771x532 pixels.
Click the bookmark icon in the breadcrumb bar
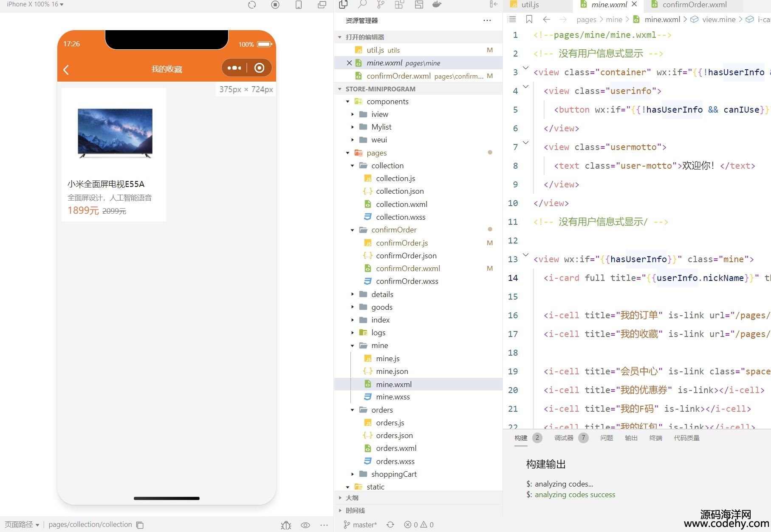coord(529,19)
